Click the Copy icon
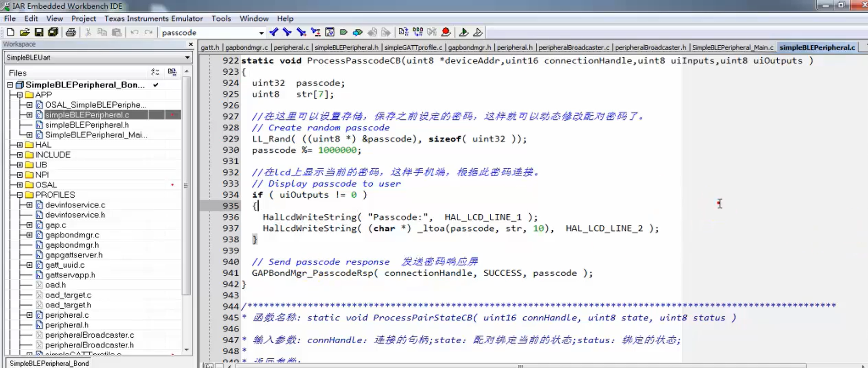 (103, 32)
